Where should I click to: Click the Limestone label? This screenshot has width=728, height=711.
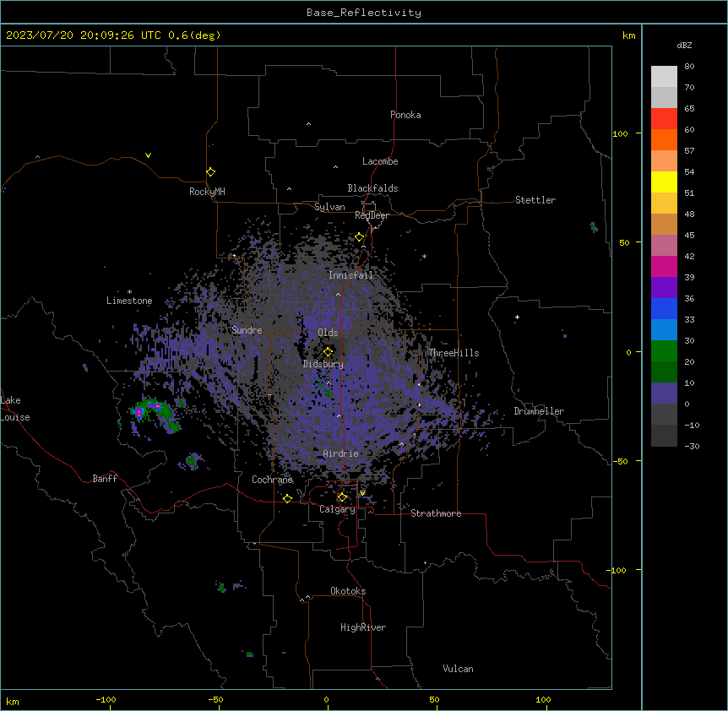click(129, 301)
